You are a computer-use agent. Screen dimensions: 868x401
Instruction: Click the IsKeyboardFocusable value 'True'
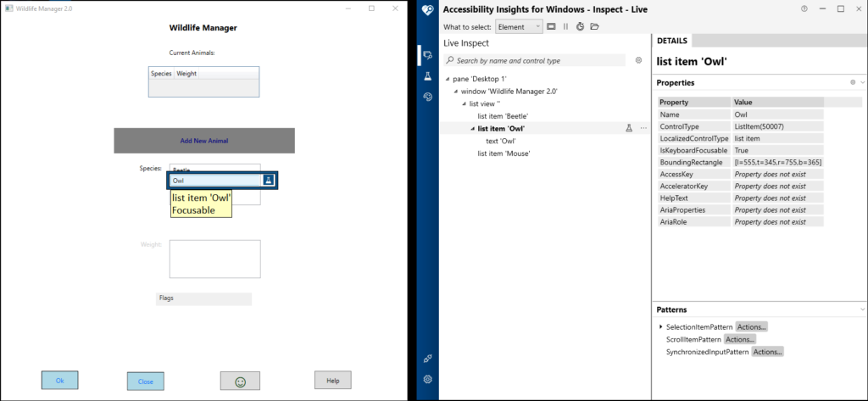click(x=778, y=150)
